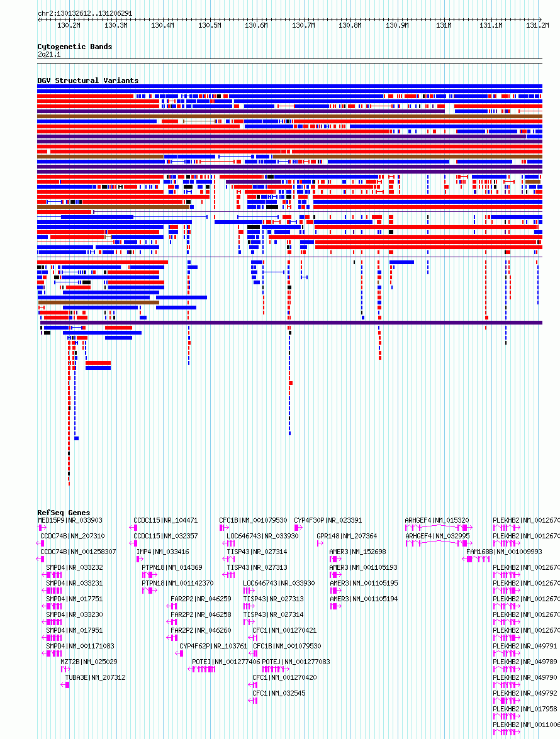Image resolution: width=560 pixels, height=739 pixels.
Task: Click the 130.5M ruler tick label
Action: [x=210, y=25]
